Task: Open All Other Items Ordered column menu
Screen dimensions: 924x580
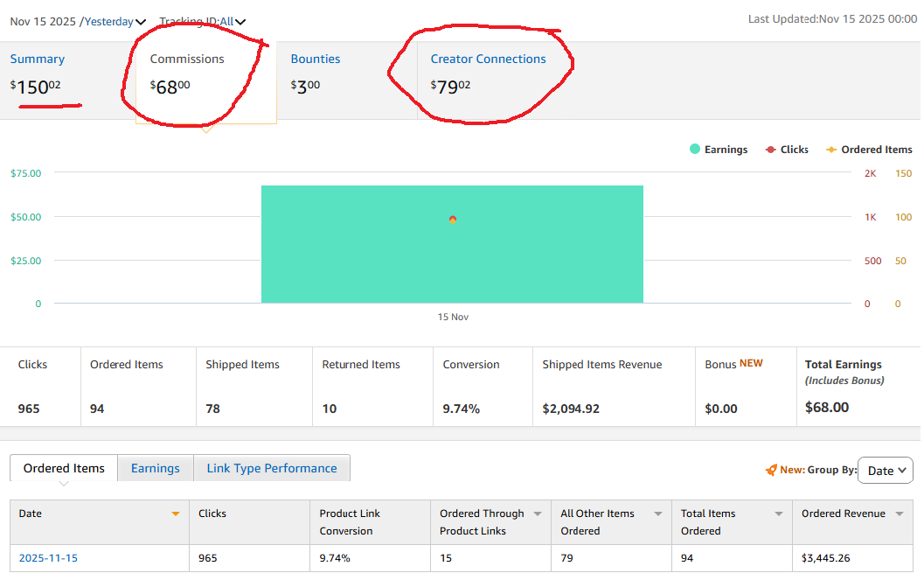Action: tap(658, 514)
